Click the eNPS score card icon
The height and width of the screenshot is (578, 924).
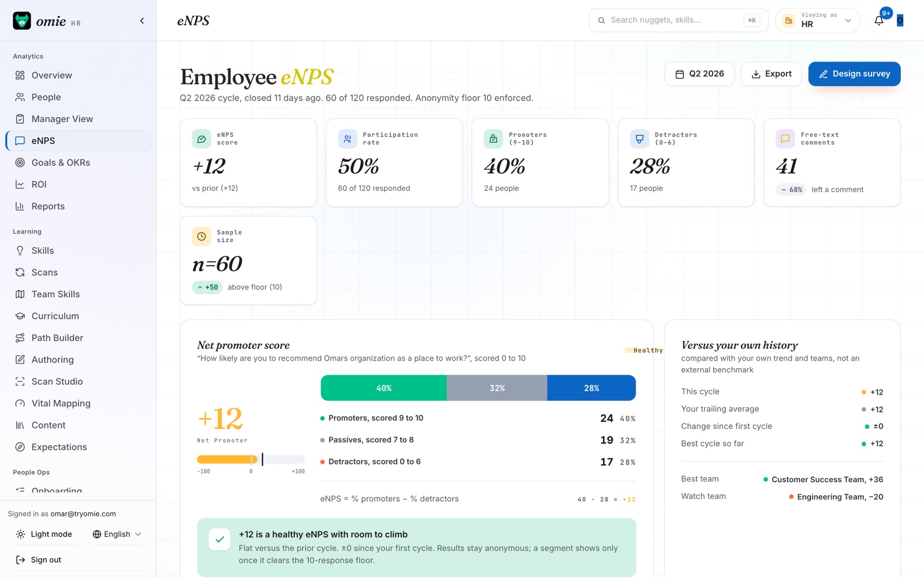point(202,139)
